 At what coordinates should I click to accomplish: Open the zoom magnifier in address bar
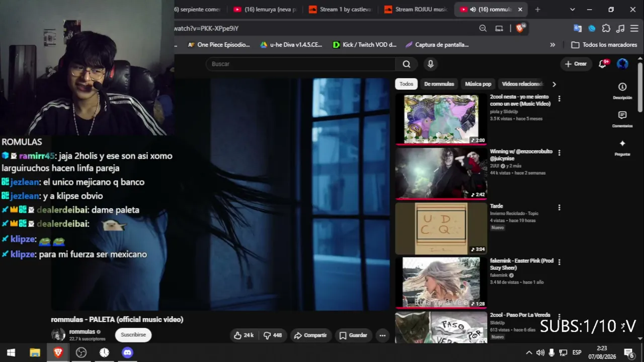coord(483,28)
